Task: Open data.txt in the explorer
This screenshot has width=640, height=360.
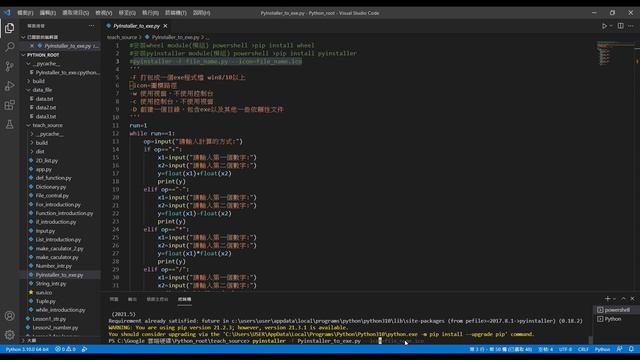Action: (x=44, y=99)
